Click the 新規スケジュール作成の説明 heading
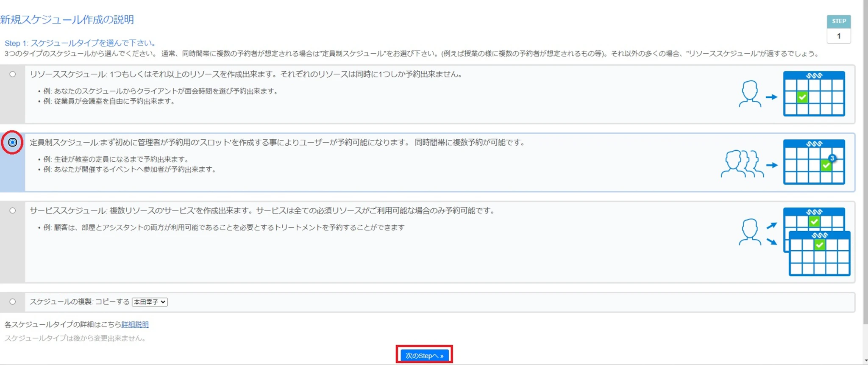Screen dimensions: 868x365 [x=67, y=19]
